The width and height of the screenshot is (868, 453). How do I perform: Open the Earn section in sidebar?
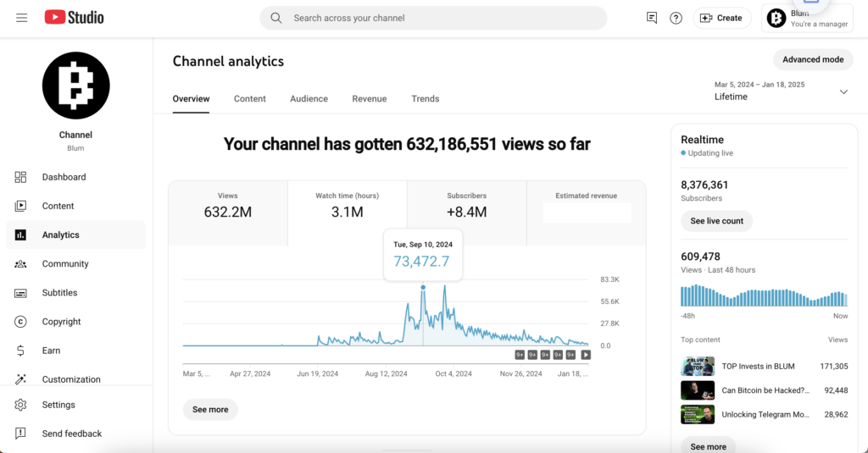pyautogui.click(x=51, y=351)
